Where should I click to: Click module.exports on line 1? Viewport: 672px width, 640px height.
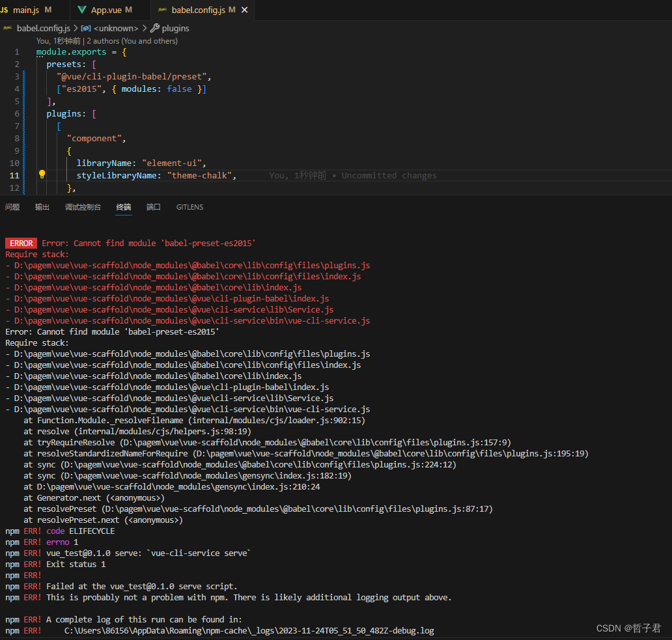(x=71, y=52)
